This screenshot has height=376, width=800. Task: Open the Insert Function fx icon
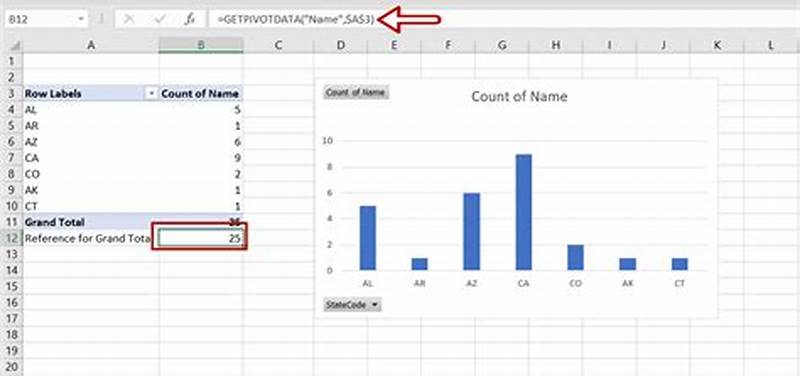point(189,19)
